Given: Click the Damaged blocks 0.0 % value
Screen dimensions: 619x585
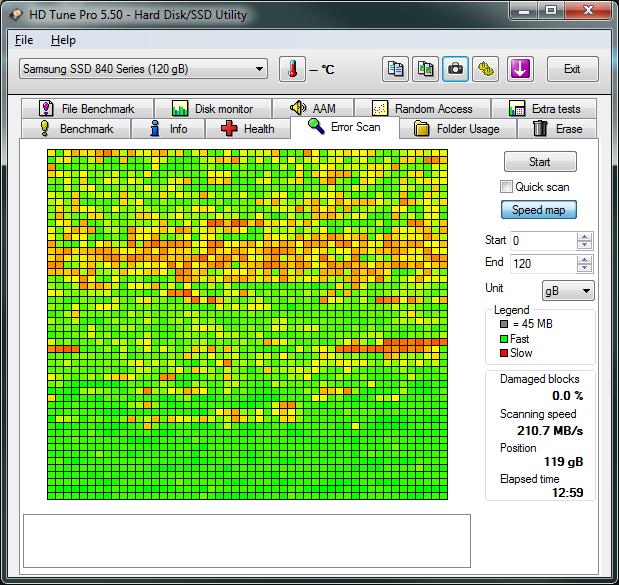Looking at the screenshot, I should pyautogui.click(x=567, y=396).
